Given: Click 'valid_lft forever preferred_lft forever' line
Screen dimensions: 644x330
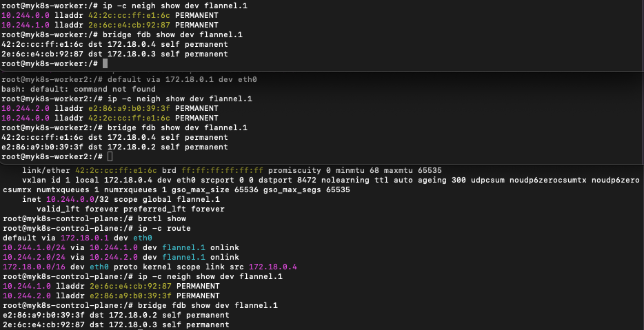Looking at the screenshot, I should pos(130,209).
